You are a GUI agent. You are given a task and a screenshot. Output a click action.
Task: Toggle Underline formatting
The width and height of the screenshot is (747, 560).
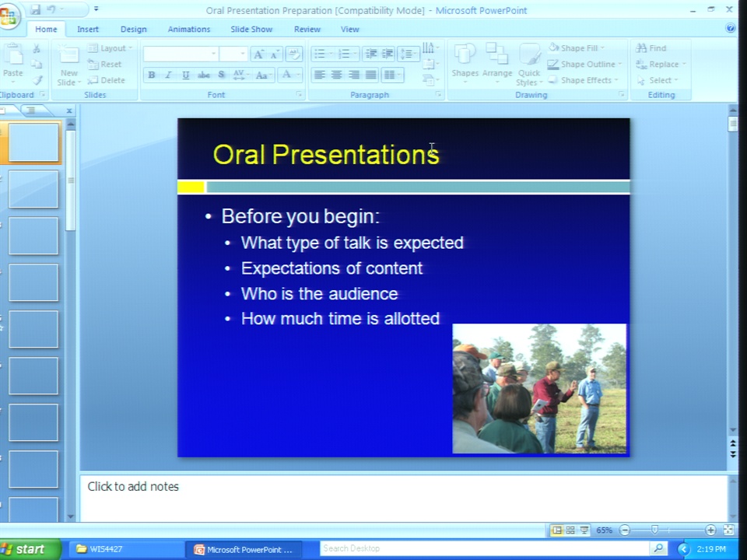click(x=186, y=75)
